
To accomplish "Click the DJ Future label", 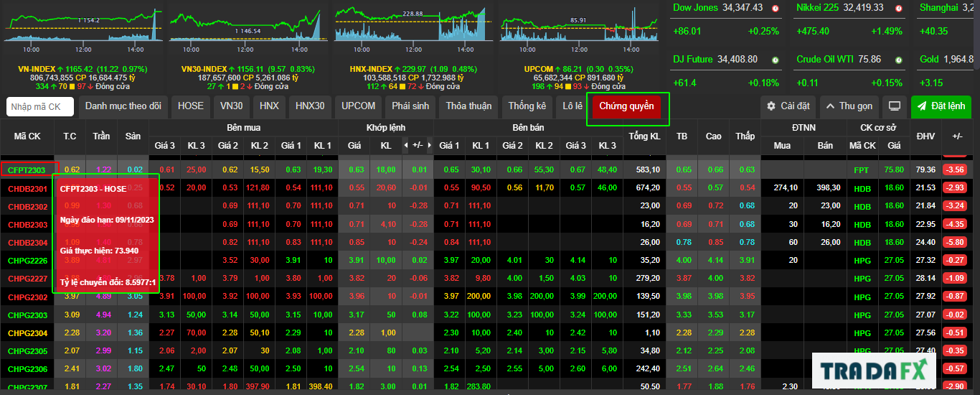I will pyautogui.click(x=693, y=59).
